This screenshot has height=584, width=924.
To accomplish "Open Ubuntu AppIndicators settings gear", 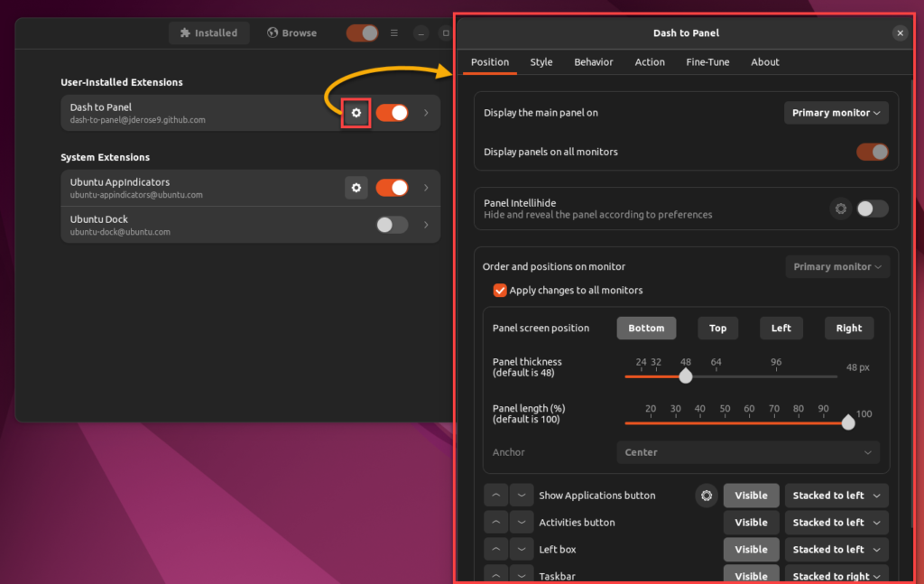I will [356, 188].
